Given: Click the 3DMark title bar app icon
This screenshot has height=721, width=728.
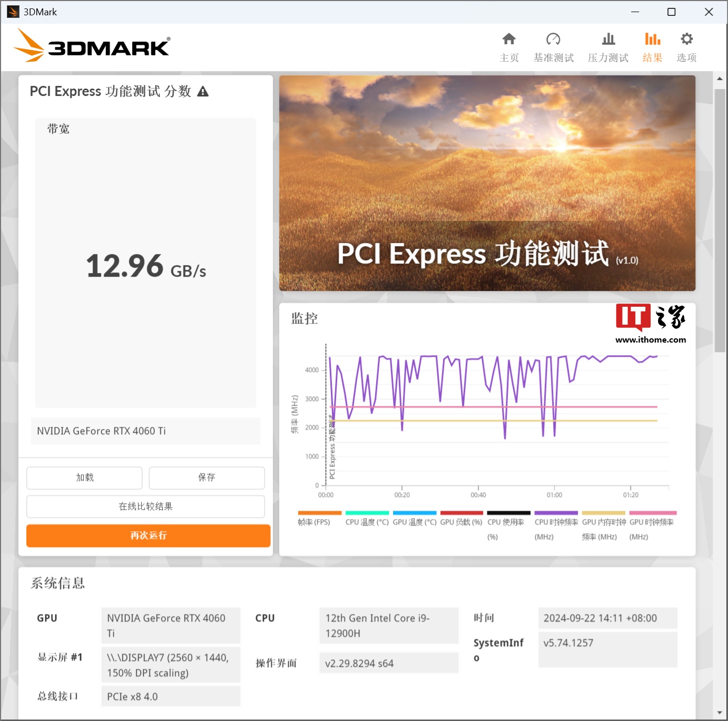Looking at the screenshot, I should pyautogui.click(x=13, y=12).
